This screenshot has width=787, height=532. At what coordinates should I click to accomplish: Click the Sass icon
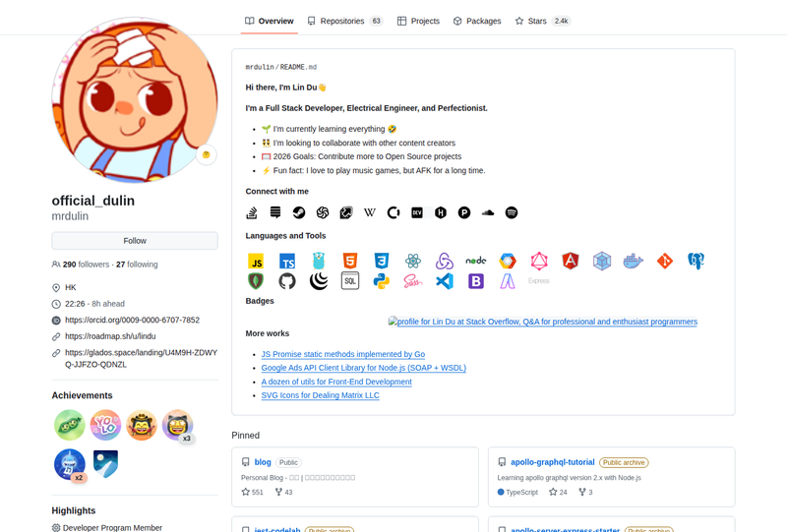click(413, 281)
